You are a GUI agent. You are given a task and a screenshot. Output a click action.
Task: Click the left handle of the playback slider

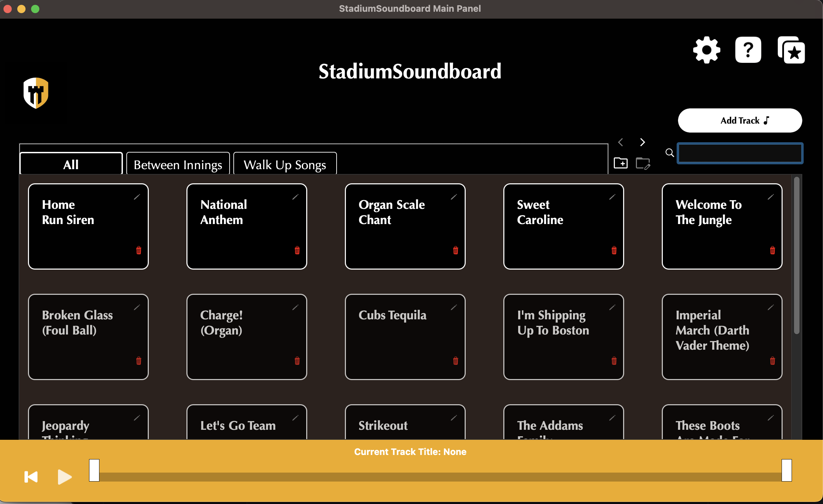tap(94, 470)
